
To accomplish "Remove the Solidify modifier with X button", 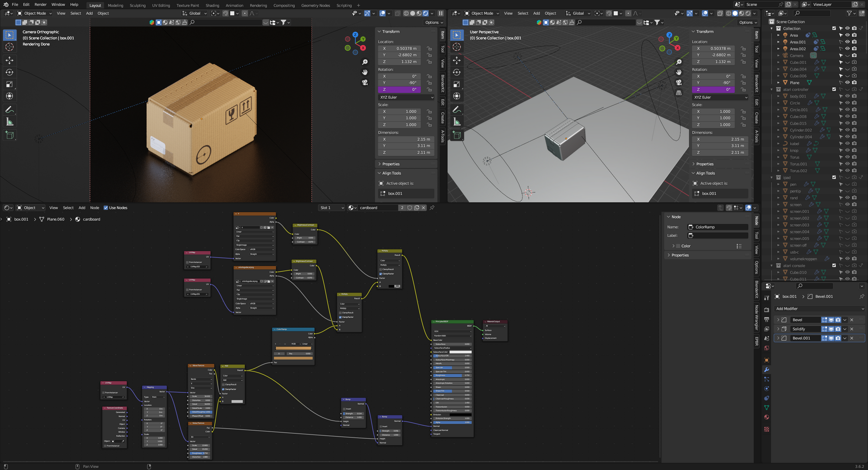I will pos(852,329).
